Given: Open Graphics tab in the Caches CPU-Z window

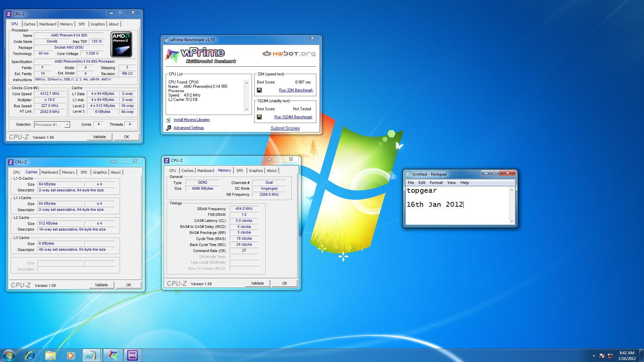Looking at the screenshot, I should tap(100, 172).
